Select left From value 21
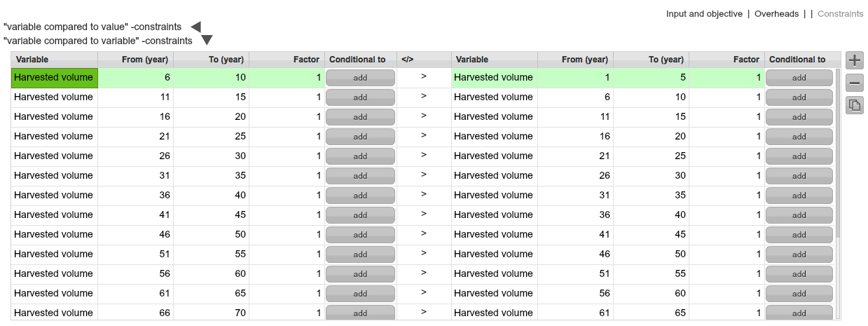The image size is (868, 326). tap(136, 137)
